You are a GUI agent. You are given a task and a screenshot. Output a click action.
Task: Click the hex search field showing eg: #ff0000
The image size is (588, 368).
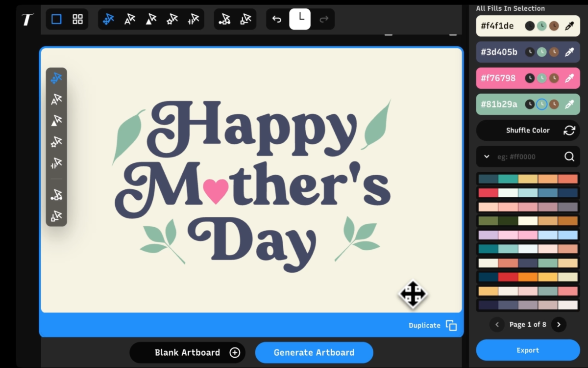click(x=527, y=157)
